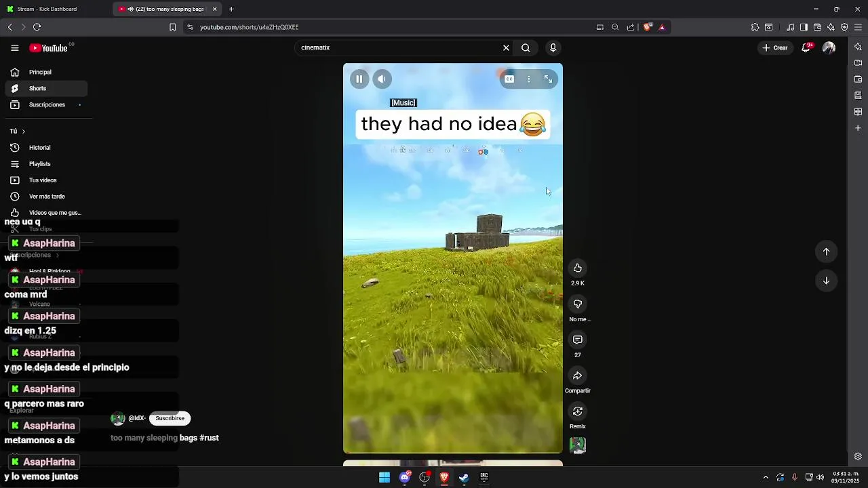Click the youtube.com address bar URL
The width and height of the screenshot is (868, 488).
249,27
